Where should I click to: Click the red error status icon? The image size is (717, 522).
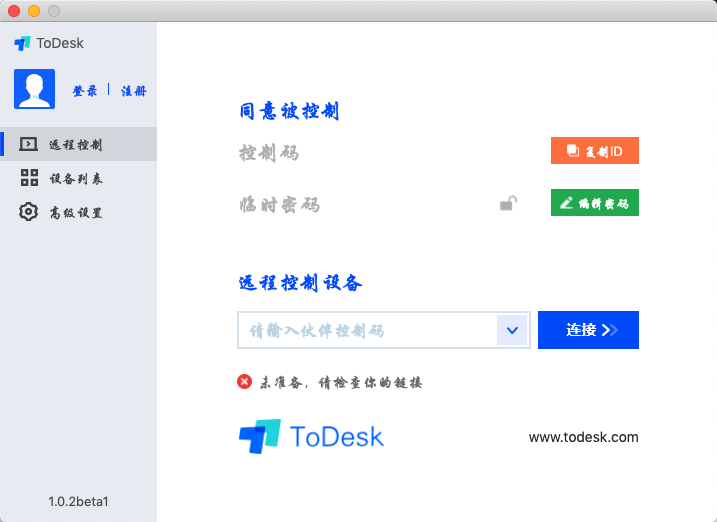tap(245, 382)
